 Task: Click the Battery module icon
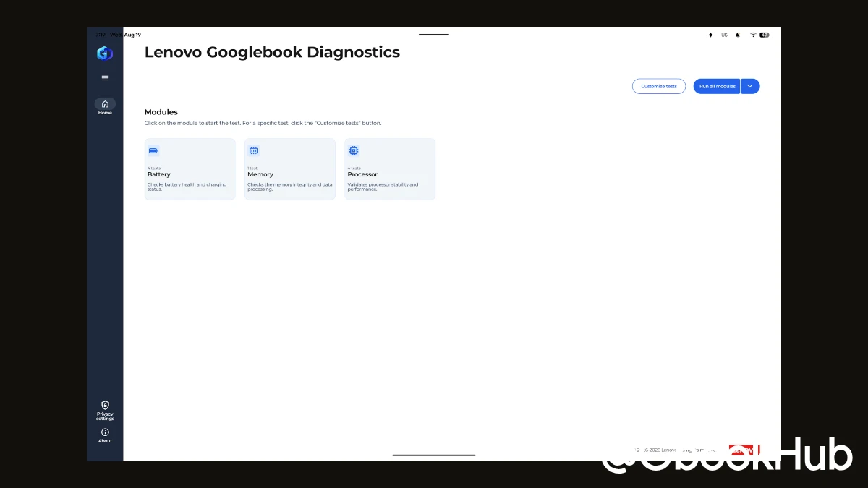click(x=153, y=150)
